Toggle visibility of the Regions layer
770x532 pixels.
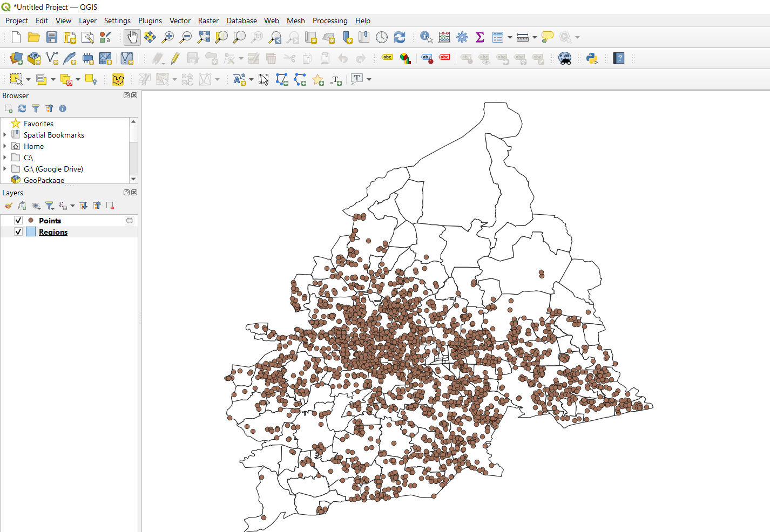point(18,231)
